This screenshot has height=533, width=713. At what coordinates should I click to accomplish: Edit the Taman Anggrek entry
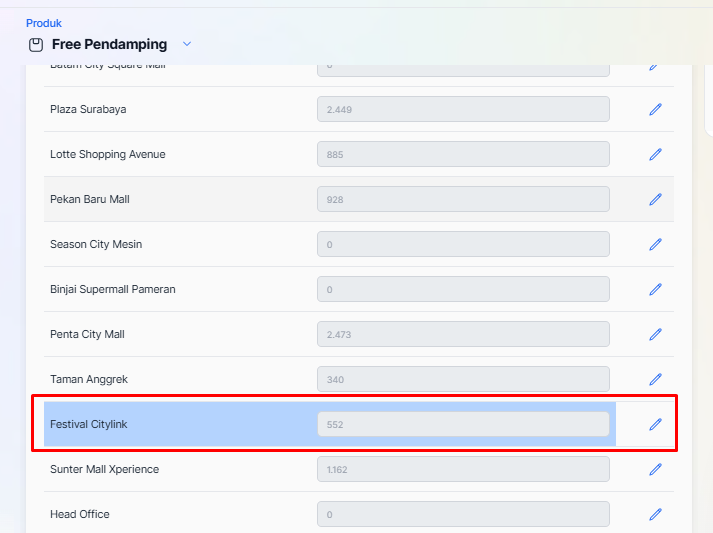[655, 379]
